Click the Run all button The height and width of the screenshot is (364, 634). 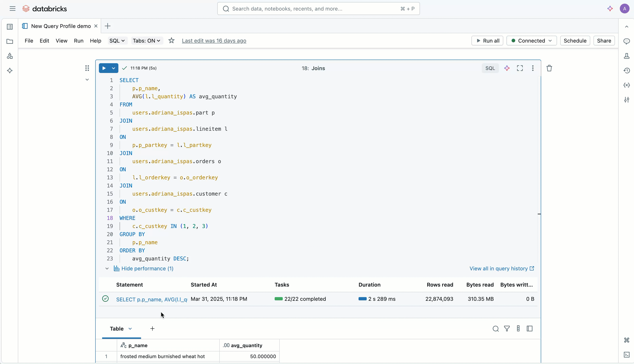[487, 41]
